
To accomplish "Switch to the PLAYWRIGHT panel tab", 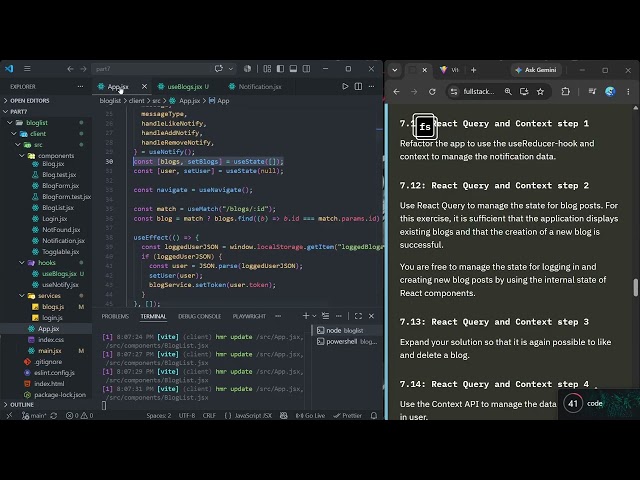I will click(x=249, y=316).
